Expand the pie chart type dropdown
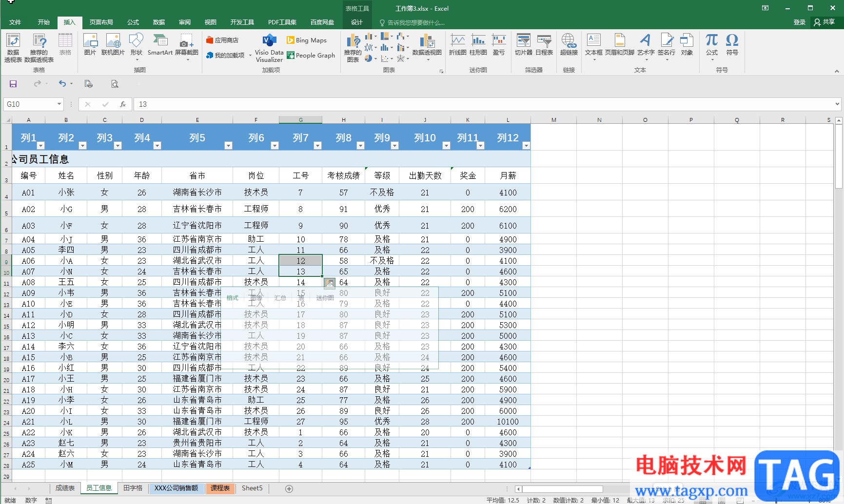The width and height of the screenshot is (844, 504). (375, 58)
